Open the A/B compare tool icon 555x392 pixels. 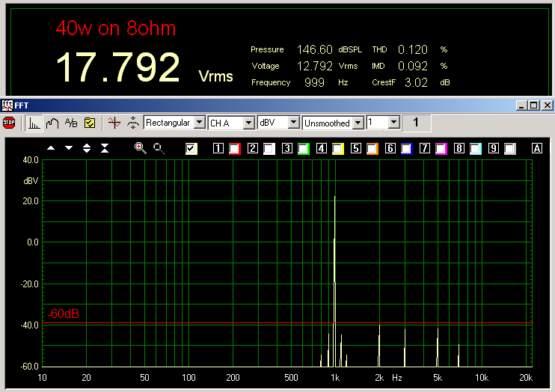point(71,123)
